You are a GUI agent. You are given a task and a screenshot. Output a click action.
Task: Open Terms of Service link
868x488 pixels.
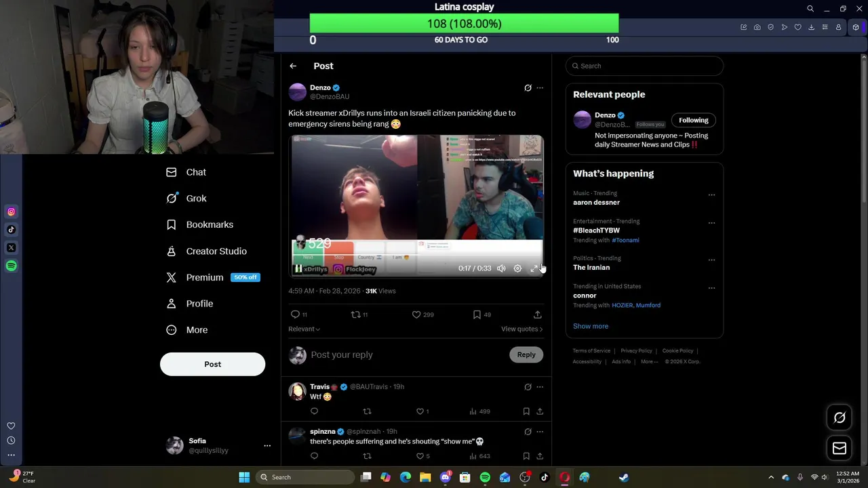[591, 351]
